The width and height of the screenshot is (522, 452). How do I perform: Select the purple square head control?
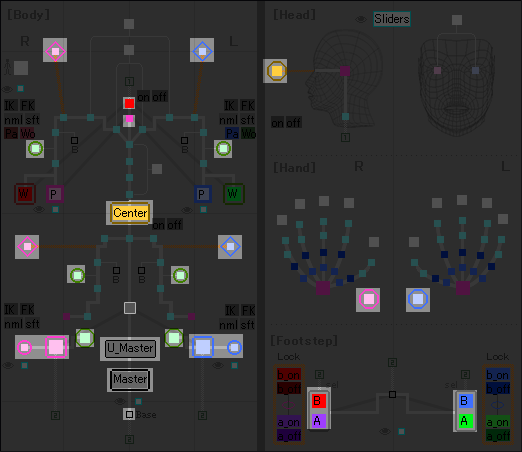click(345, 71)
